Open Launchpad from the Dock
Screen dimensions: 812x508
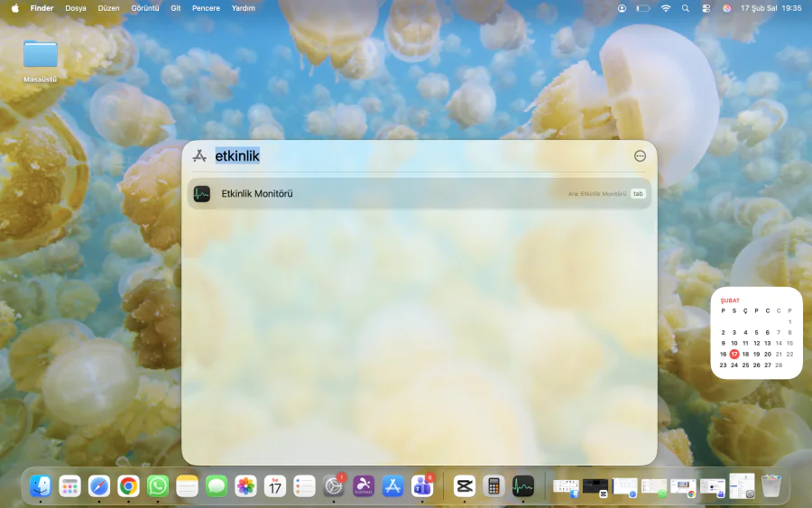tap(69, 486)
